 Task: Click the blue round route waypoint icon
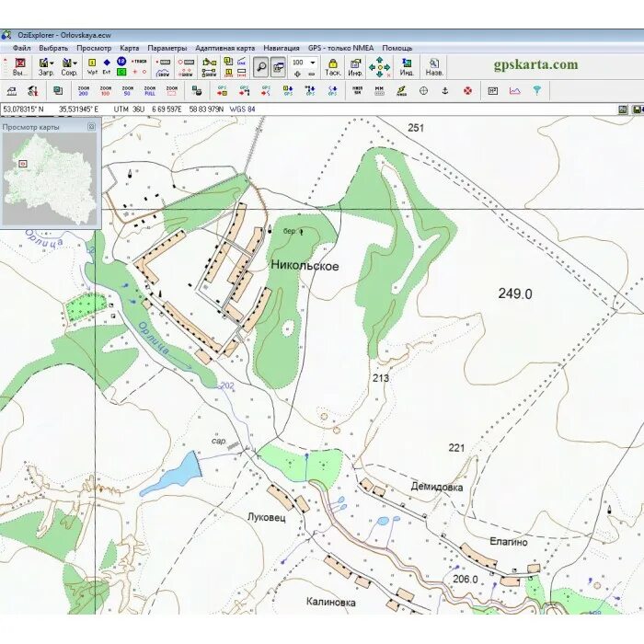point(121,62)
